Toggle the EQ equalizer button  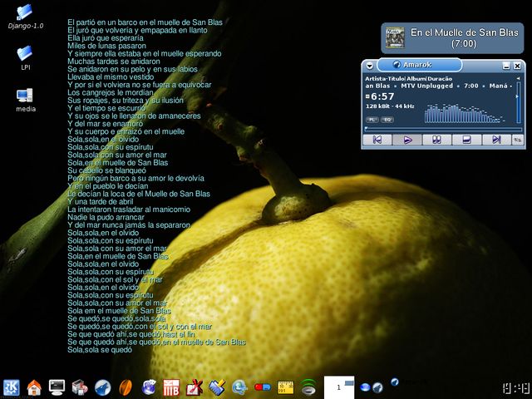(x=387, y=120)
